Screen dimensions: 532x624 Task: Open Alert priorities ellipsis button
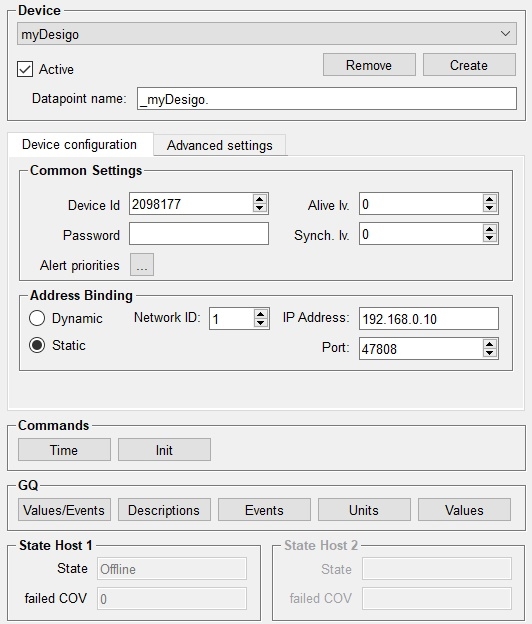tap(142, 265)
